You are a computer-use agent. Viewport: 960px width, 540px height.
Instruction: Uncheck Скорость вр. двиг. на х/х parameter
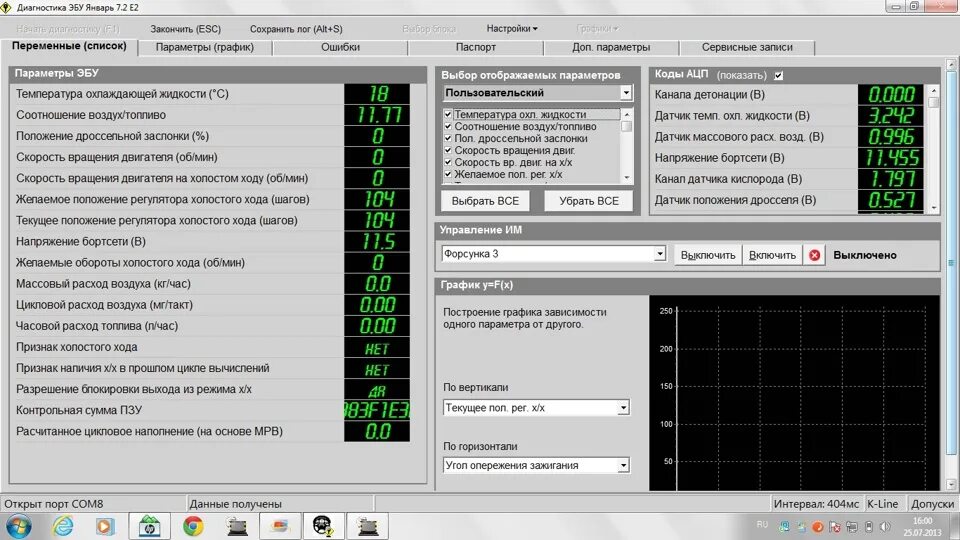(x=448, y=162)
